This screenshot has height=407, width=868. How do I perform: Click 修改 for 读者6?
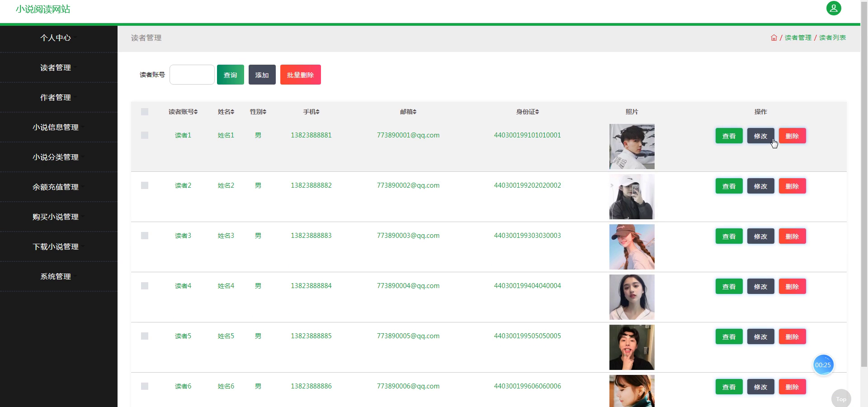761,387
